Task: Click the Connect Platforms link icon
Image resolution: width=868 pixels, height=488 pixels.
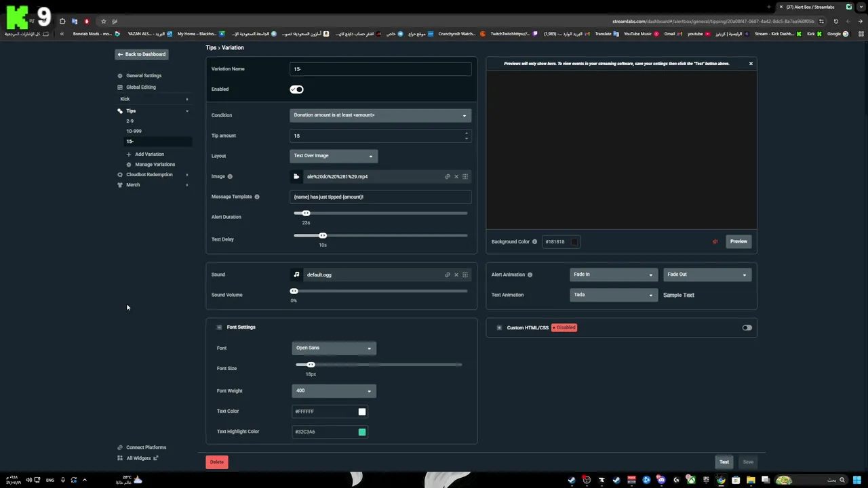Action: [x=120, y=447]
